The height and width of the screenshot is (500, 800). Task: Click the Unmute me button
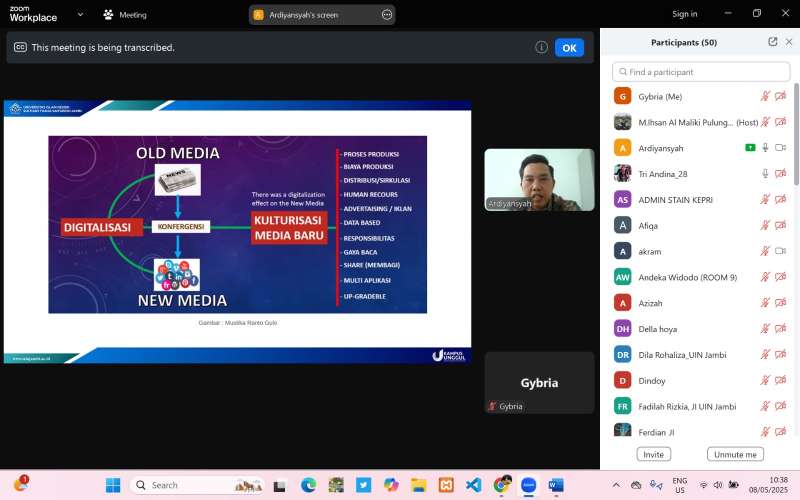[x=735, y=454]
